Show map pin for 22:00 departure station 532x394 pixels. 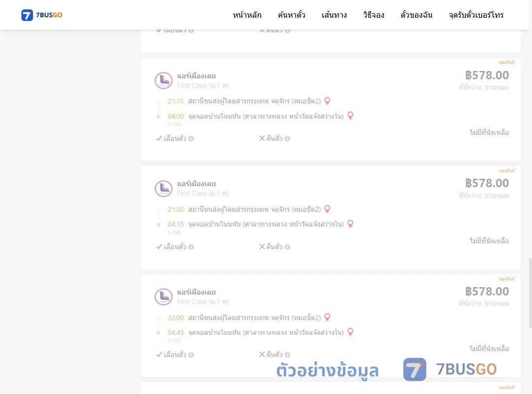(327, 317)
